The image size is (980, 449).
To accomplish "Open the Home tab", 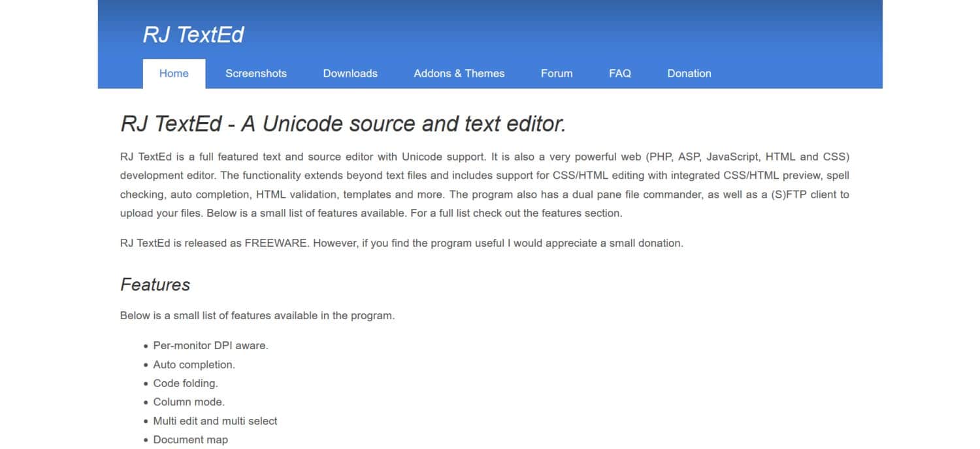I will (x=174, y=74).
